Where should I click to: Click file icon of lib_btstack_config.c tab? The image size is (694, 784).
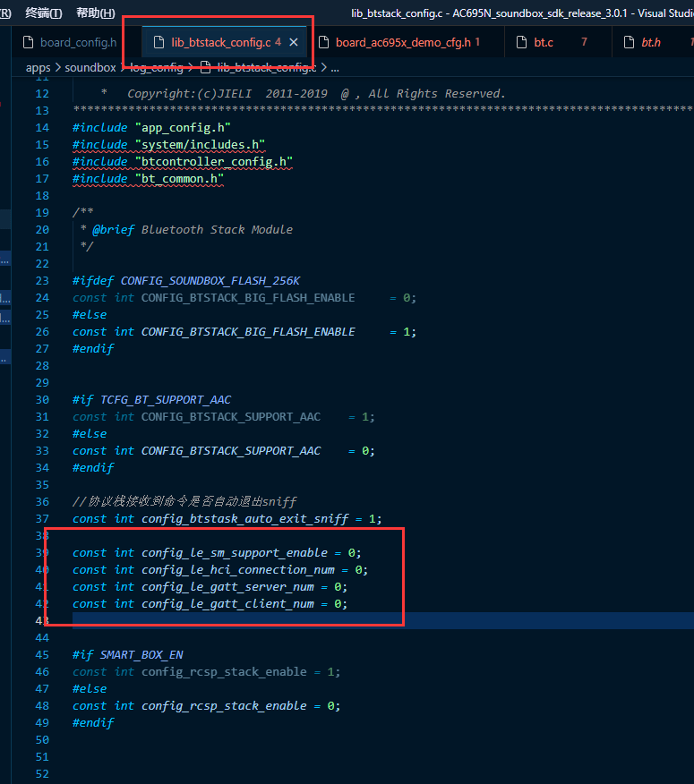(159, 42)
